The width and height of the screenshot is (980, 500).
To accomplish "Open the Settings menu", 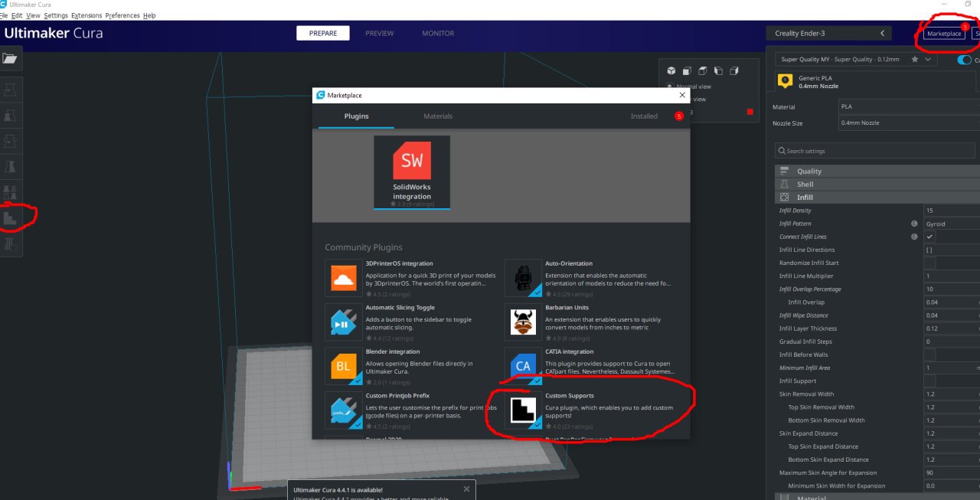I will 56,15.
